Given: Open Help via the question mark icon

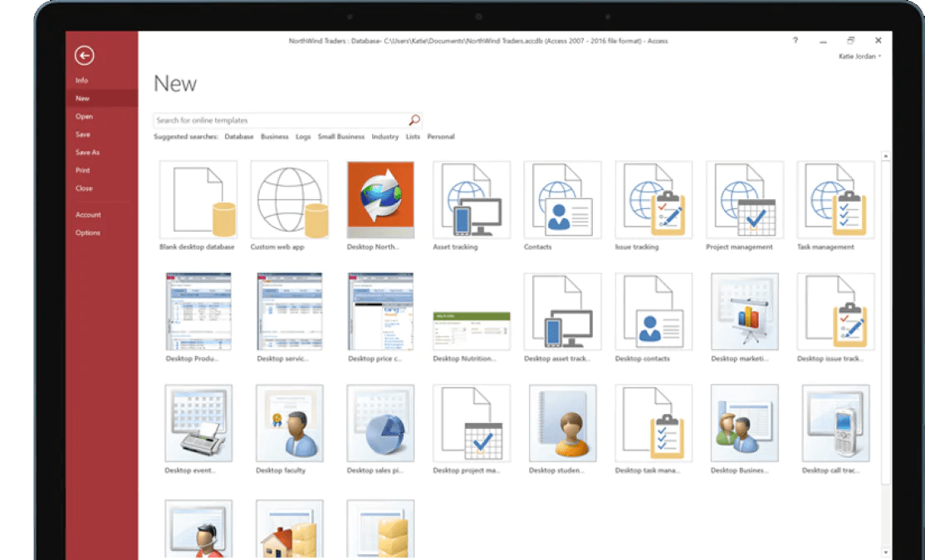Looking at the screenshot, I should [794, 40].
